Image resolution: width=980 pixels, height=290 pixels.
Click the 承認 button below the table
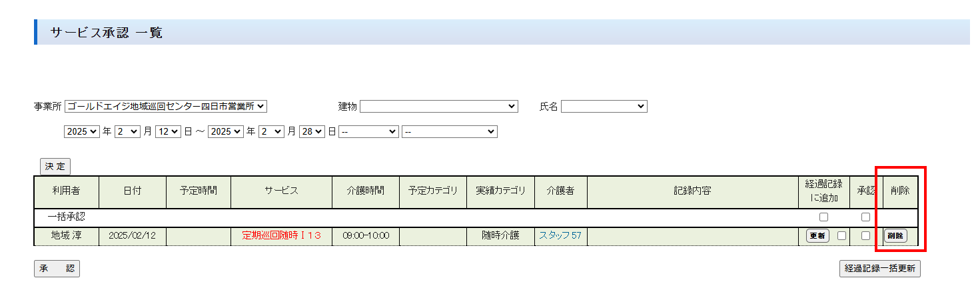57,269
